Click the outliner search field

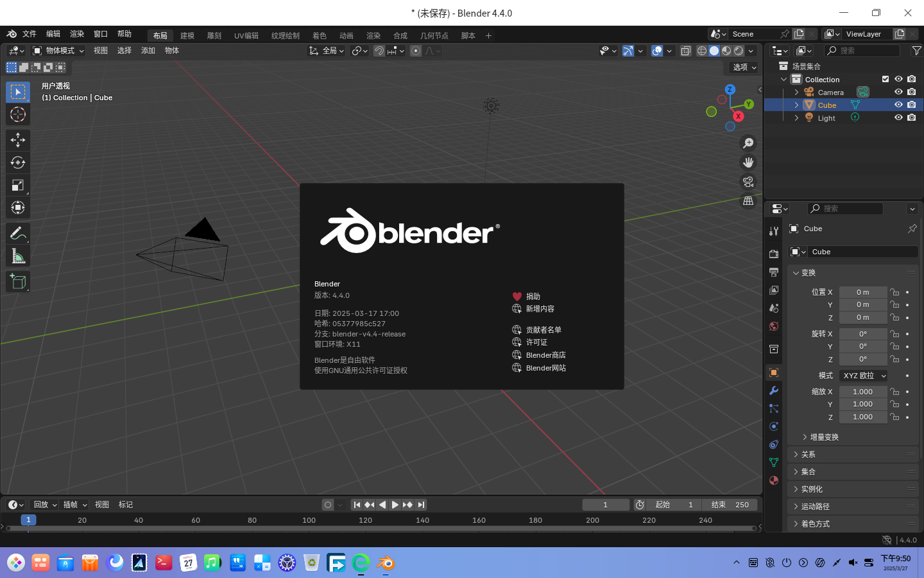pyautogui.click(x=862, y=51)
